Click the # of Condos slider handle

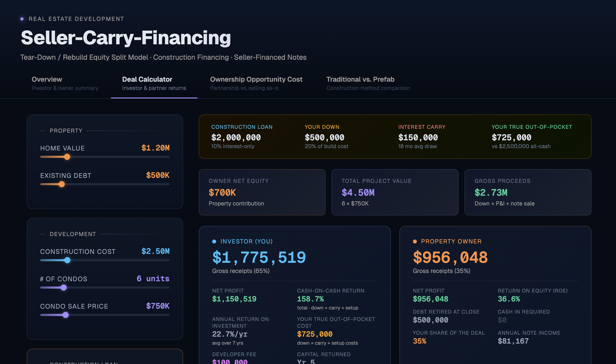point(64,288)
